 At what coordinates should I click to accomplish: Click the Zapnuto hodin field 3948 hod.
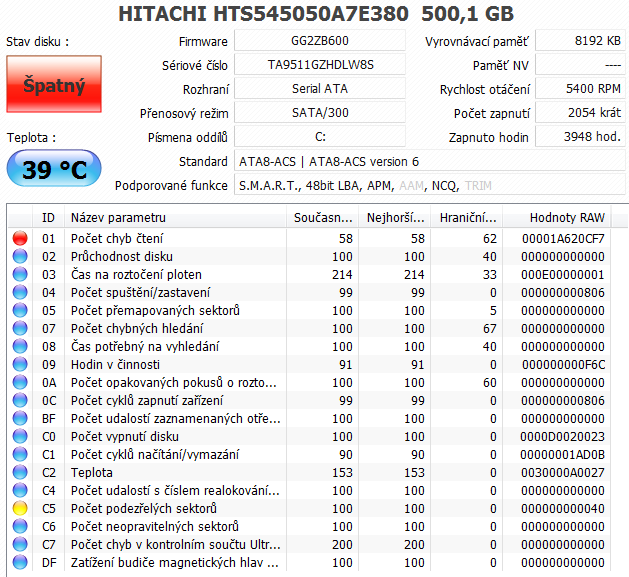pos(580,137)
